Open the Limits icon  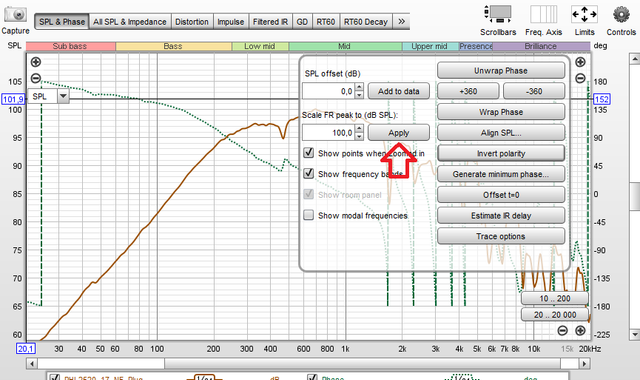coord(584,15)
